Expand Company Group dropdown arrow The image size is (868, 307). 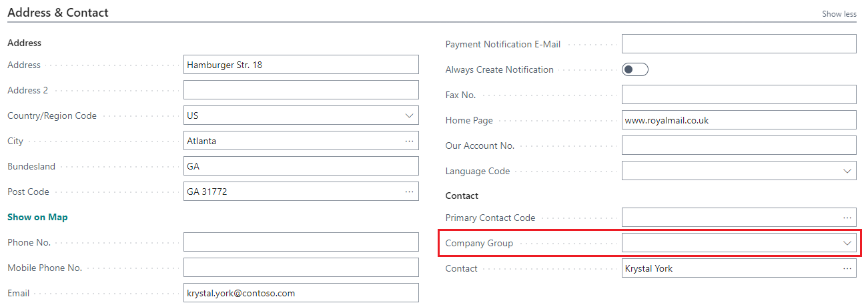click(x=847, y=243)
